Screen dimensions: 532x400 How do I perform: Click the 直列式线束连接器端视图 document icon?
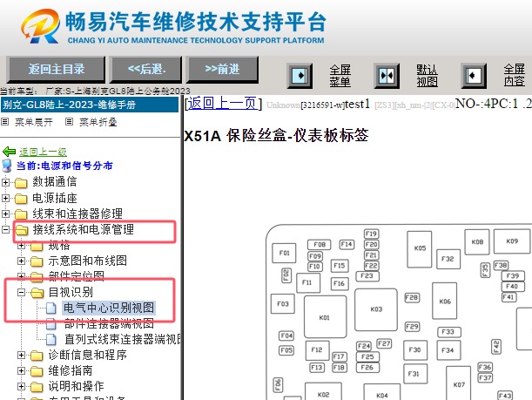(x=51, y=339)
